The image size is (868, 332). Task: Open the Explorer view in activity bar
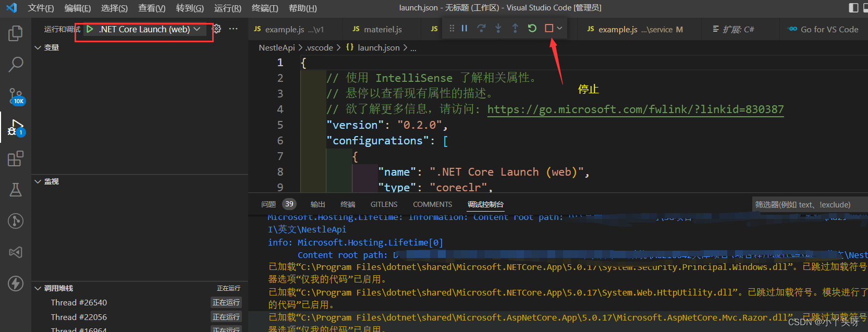click(16, 33)
